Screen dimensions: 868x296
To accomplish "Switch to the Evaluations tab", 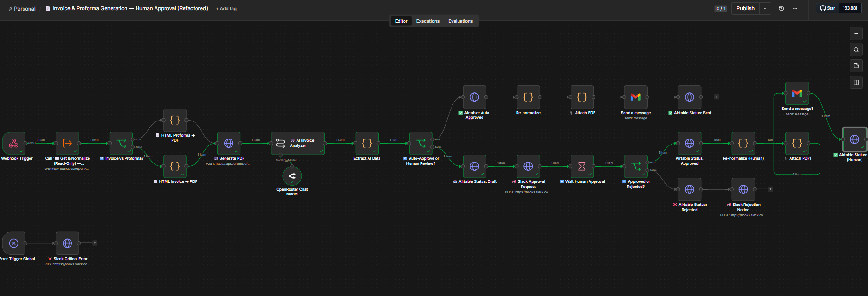I will tap(460, 21).
